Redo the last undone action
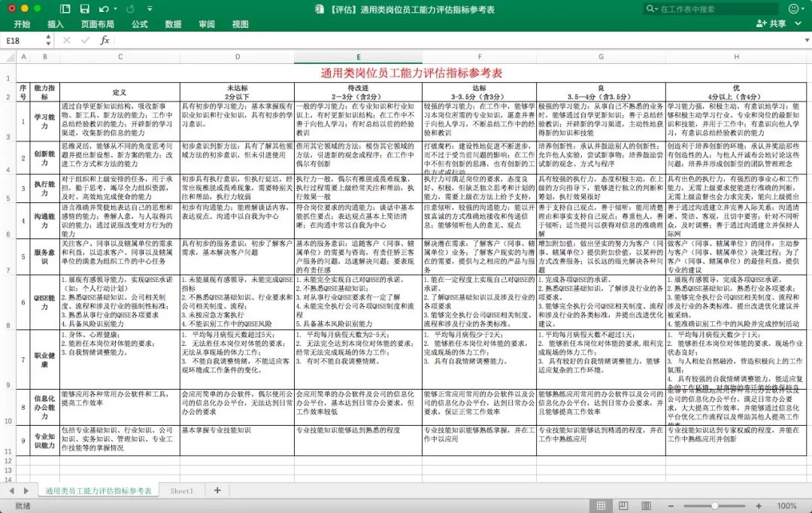 tap(131, 9)
